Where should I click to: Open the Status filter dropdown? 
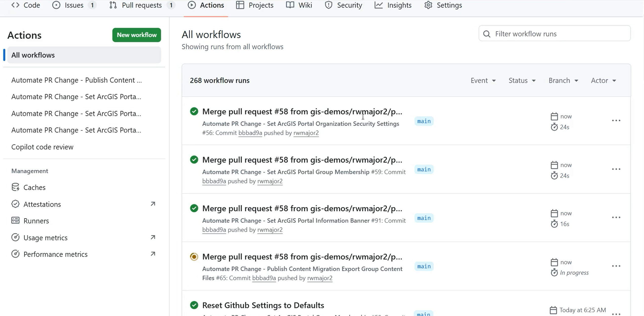point(522,80)
